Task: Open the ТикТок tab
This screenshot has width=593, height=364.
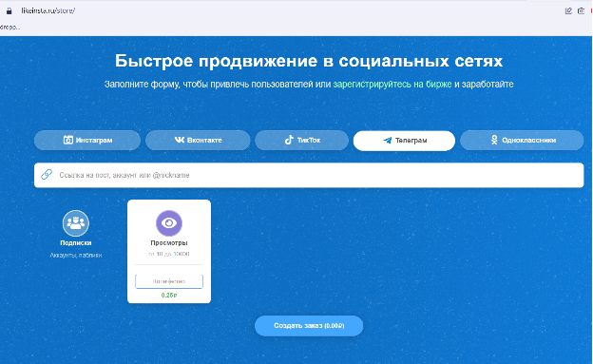Action: (302, 140)
